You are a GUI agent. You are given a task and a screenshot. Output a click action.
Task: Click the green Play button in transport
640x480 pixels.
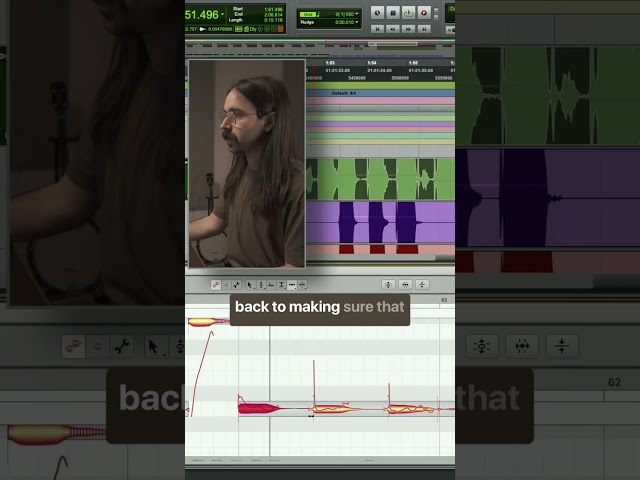pos(408,13)
